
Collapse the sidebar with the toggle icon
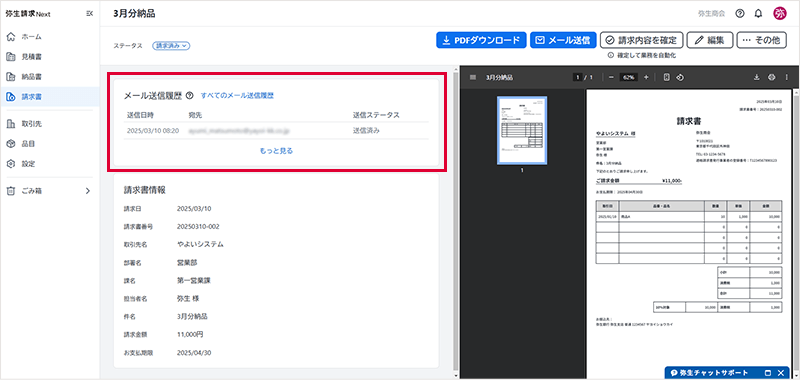point(90,14)
